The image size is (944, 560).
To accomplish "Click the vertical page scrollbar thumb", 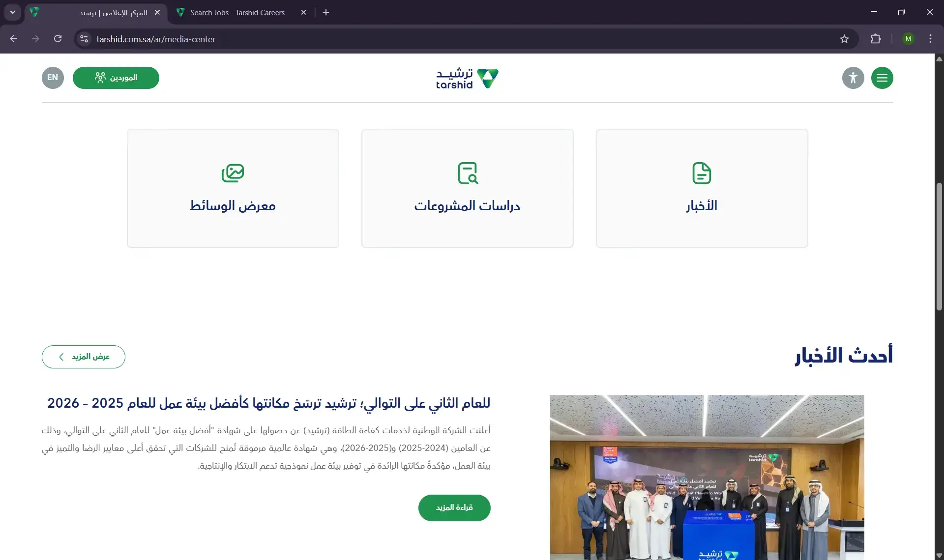I will (939, 246).
